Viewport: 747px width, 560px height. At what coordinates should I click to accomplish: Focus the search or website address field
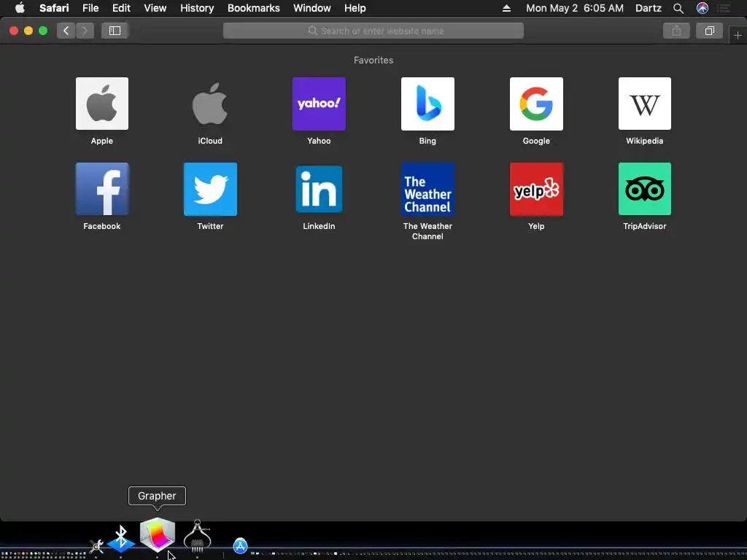[x=373, y=31]
